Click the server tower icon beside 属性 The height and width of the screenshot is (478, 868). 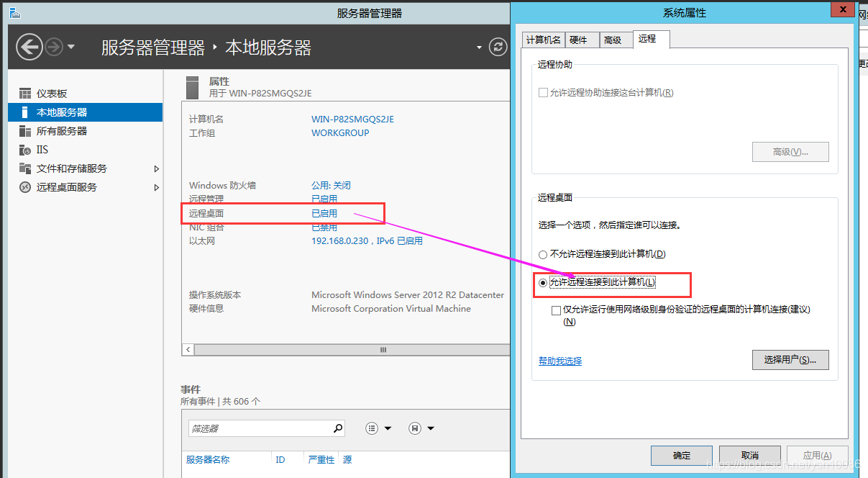click(191, 87)
